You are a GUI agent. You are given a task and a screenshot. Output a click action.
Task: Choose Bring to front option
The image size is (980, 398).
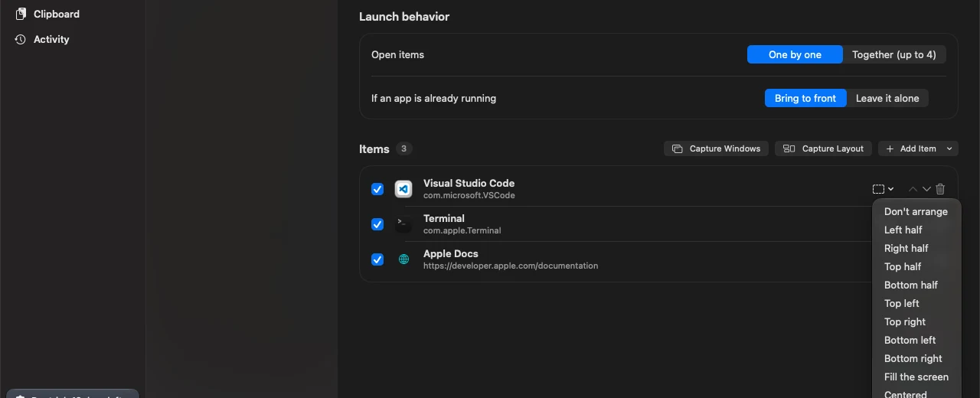805,98
